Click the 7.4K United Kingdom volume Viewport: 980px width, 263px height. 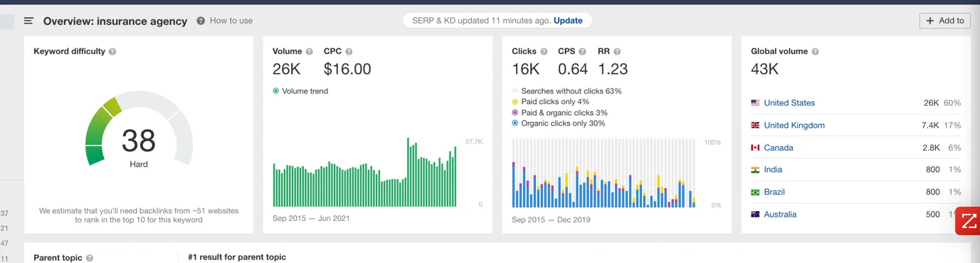[930, 125]
